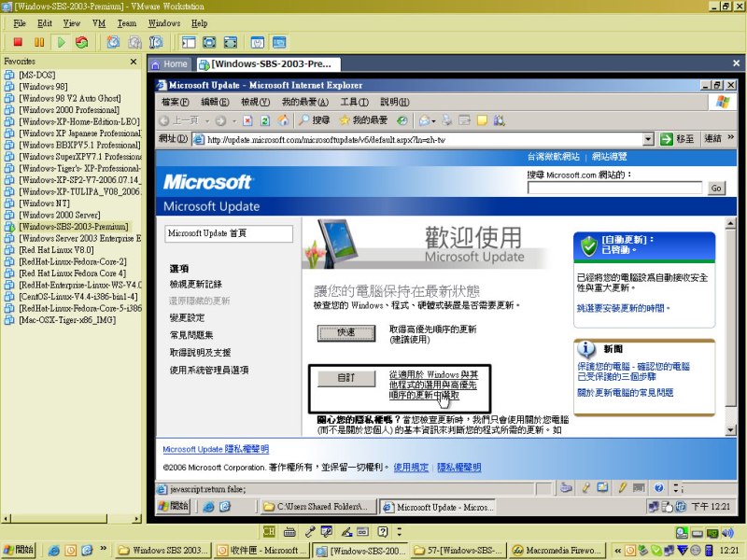Click VMware Full Screen icon
The width and height of the screenshot is (747, 560).
pos(209,42)
